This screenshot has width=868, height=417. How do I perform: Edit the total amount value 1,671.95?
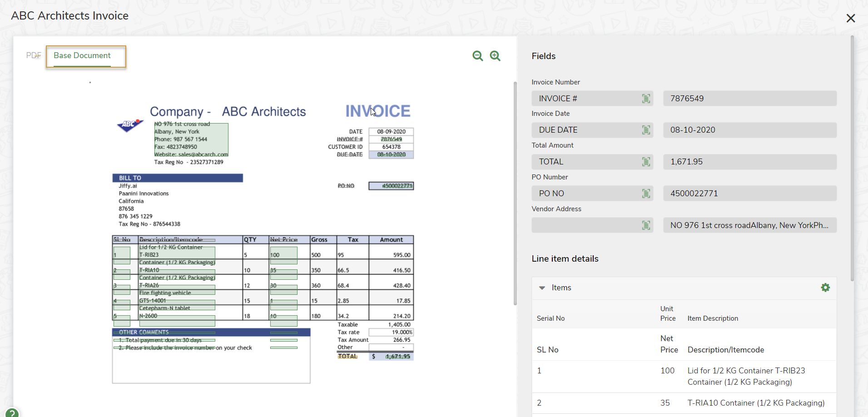tap(750, 162)
